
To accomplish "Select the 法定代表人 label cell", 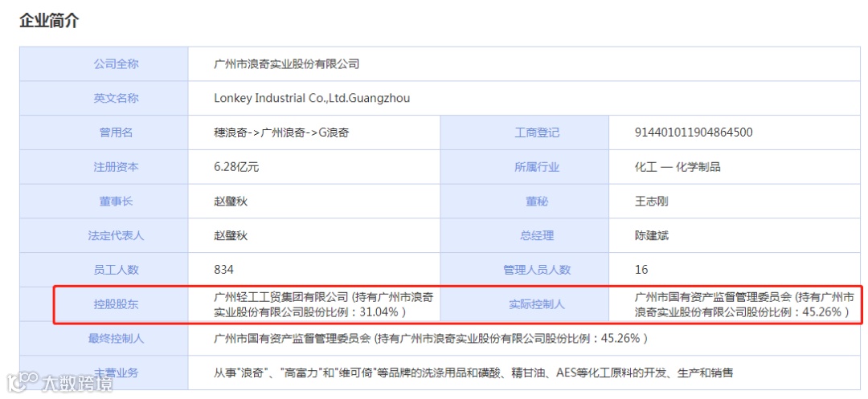I will pyautogui.click(x=104, y=235).
